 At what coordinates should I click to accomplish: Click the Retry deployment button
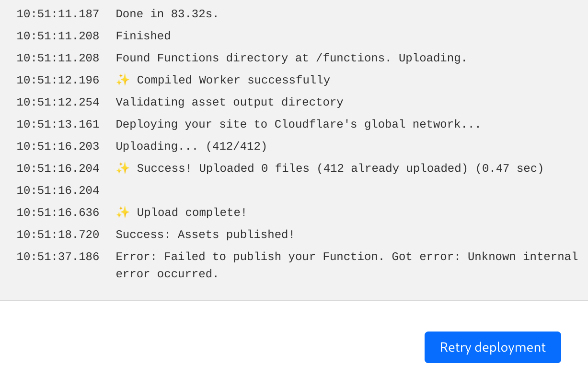[x=492, y=347]
